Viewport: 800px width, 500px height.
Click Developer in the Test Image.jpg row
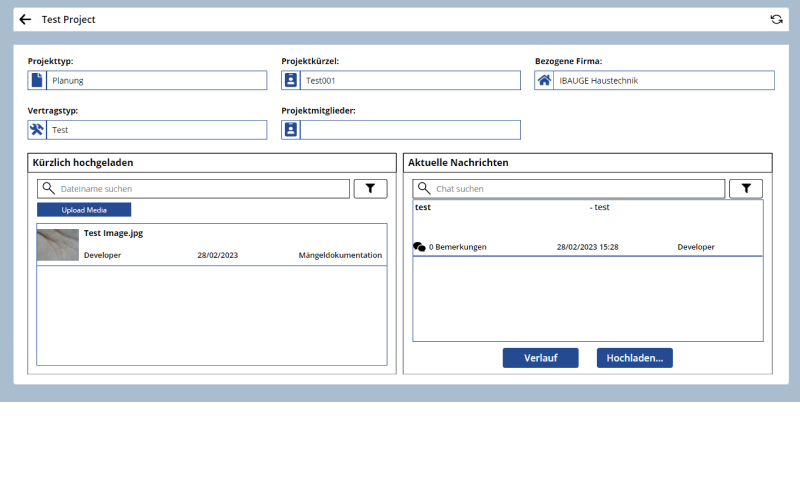(x=103, y=255)
